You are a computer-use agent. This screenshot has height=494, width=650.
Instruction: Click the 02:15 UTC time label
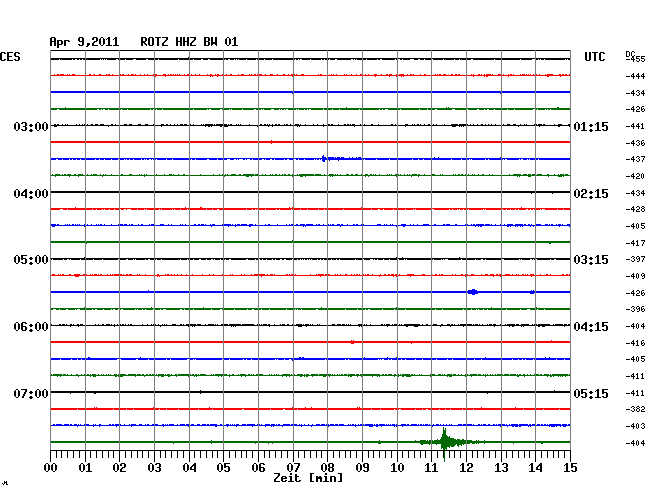tap(591, 194)
